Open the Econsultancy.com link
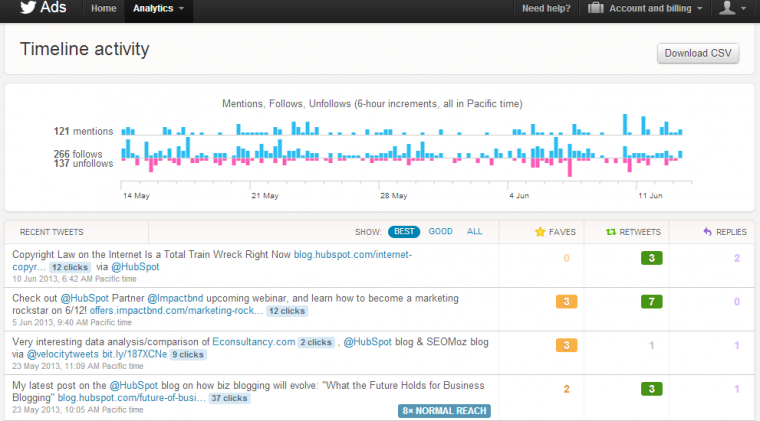The image size is (760, 421). coord(253,342)
